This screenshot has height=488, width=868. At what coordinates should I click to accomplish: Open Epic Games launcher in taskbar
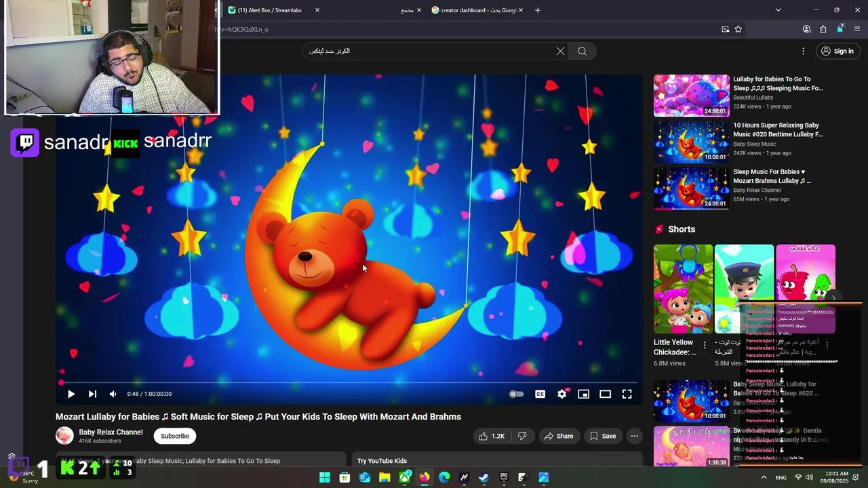[504, 477]
